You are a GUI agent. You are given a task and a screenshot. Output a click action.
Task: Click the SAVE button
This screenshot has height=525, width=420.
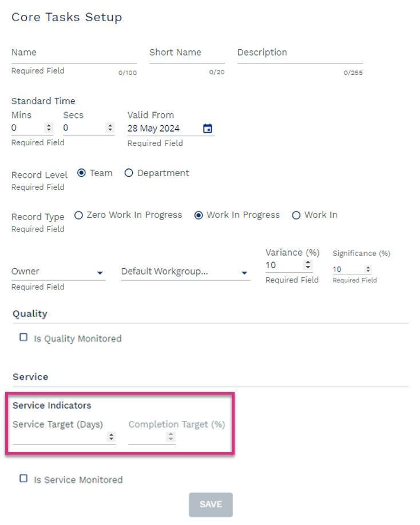coord(211,504)
